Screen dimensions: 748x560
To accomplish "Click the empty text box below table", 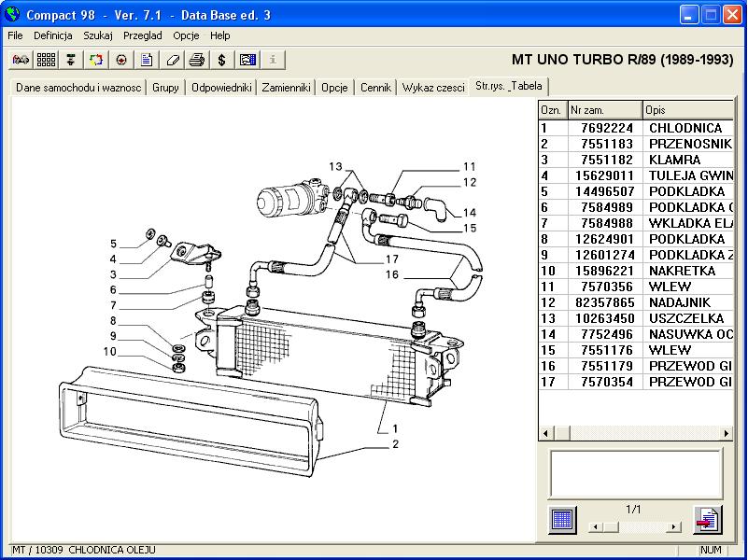I will [x=635, y=473].
